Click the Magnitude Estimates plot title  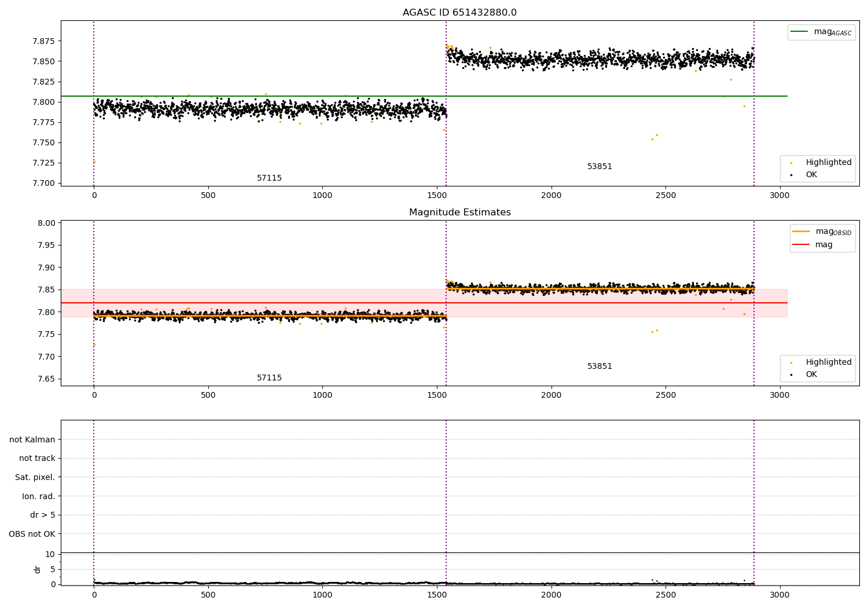(x=459, y=213)
